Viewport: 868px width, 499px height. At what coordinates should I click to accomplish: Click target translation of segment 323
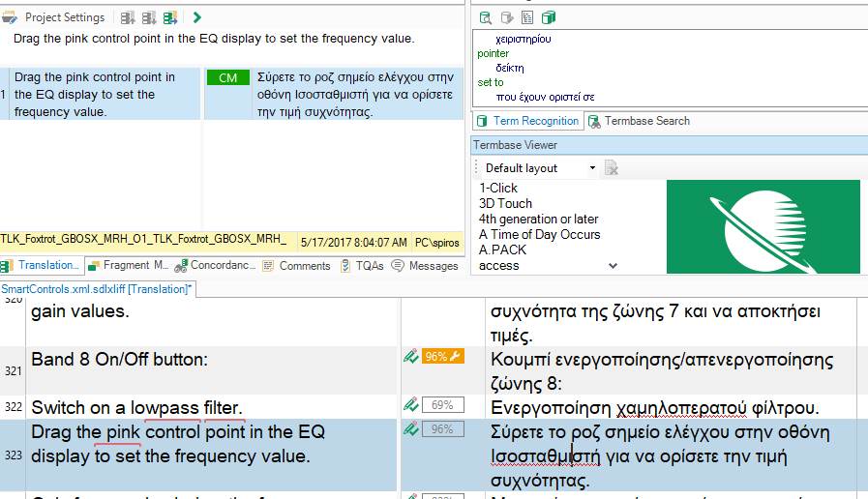(660, 455)
